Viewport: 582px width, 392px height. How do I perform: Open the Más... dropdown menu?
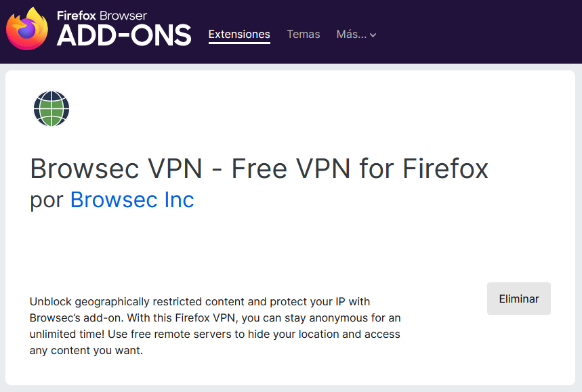(356, 34)
